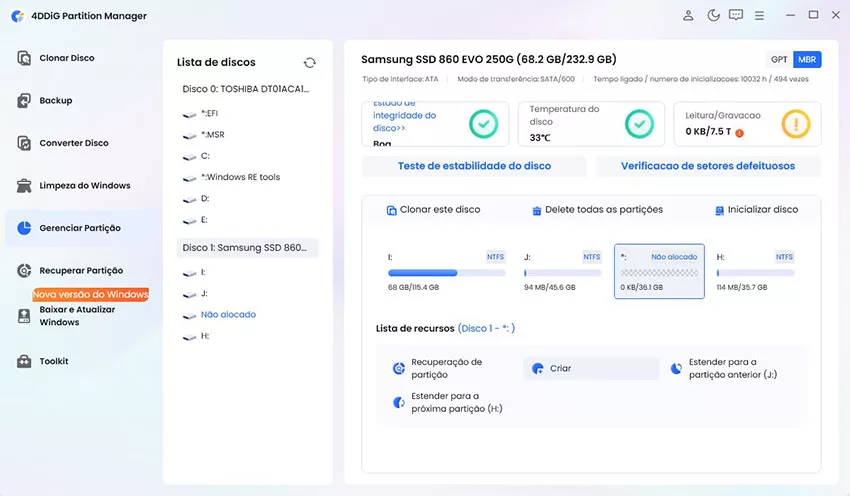Viewport: 850px width, 496px height.
Task: Choose Recuperação de partição option
Action: [x=438, y=368]
